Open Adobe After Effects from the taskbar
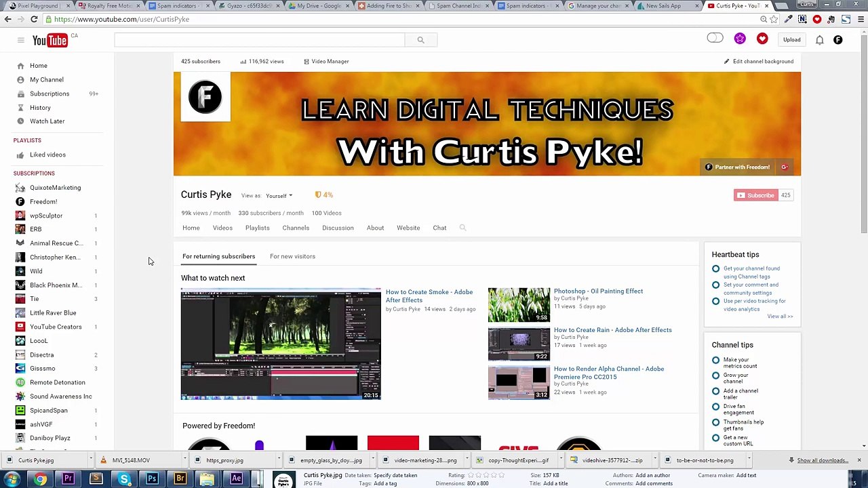868x488 pixels. point(236,479)
